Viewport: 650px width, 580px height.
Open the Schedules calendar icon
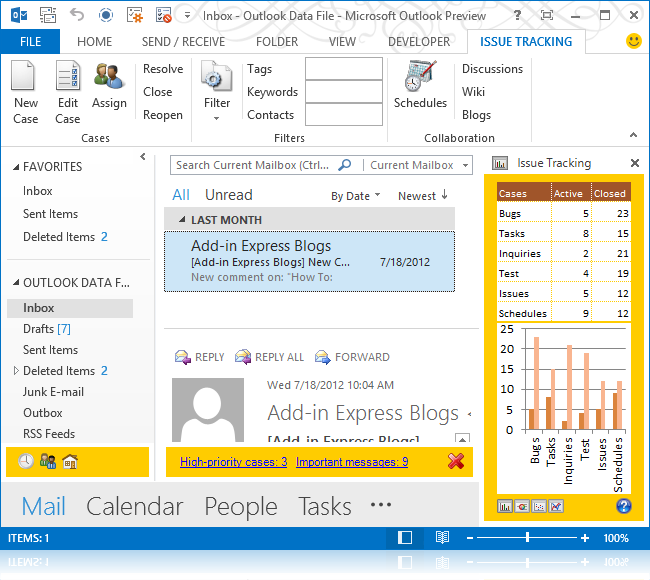pos(420,79)
